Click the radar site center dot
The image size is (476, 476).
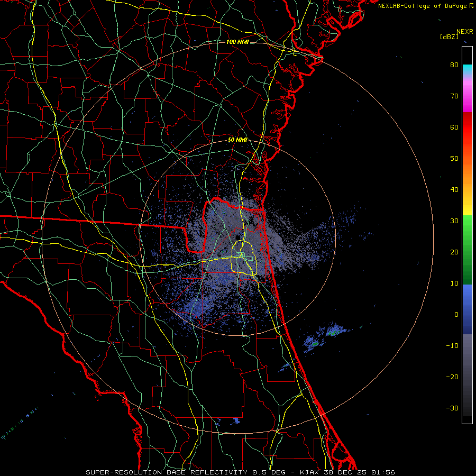tap(237, 237)
